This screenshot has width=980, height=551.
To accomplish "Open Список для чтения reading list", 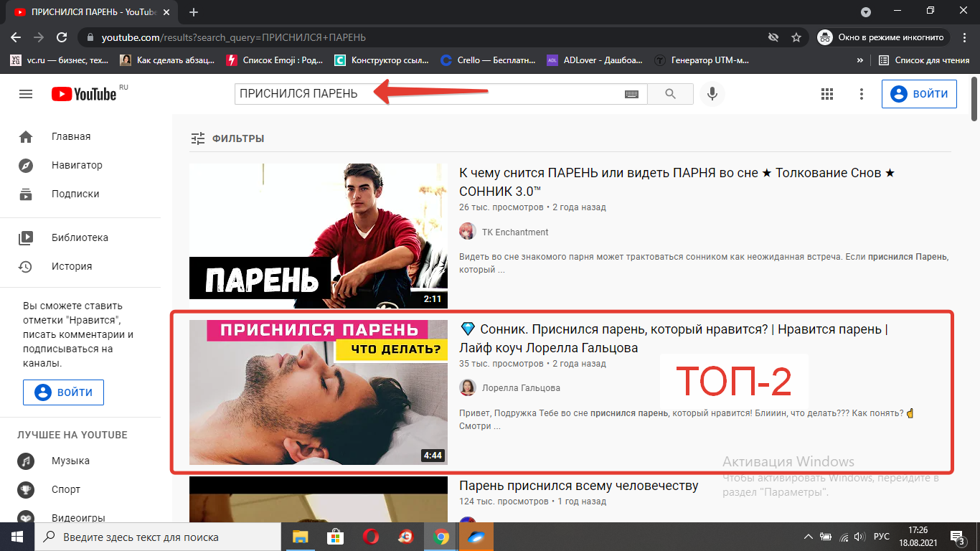I will coord(924,60).
